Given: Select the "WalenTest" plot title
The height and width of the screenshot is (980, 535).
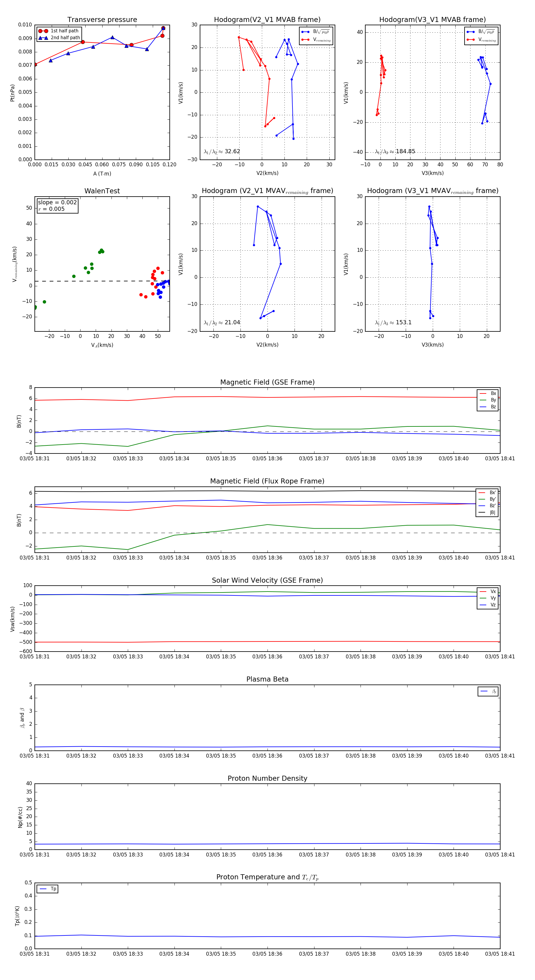Looking at the screenshot, I should click(x=102, y=191).
